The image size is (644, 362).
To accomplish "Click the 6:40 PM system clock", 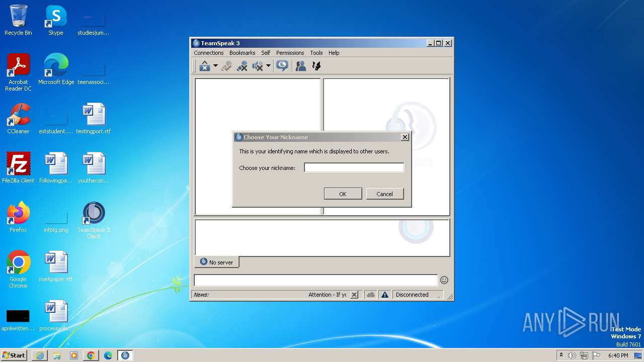I will click(x=618, y=355).
